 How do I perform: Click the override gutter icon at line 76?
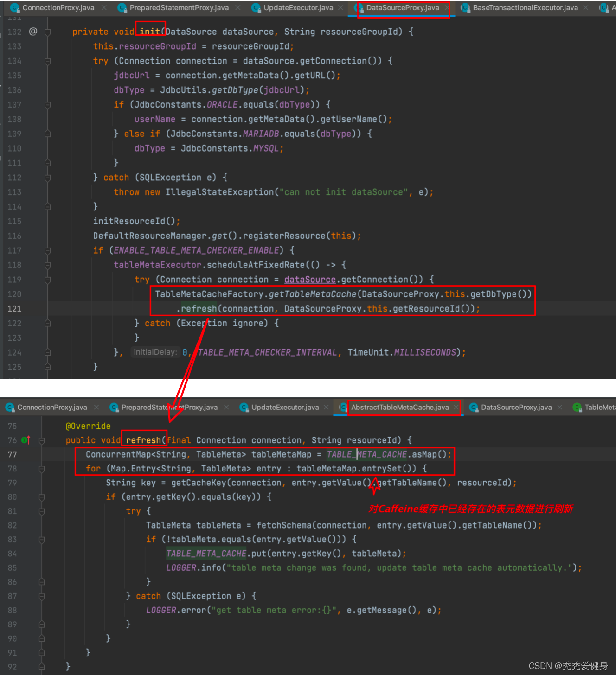coord(26,440)
